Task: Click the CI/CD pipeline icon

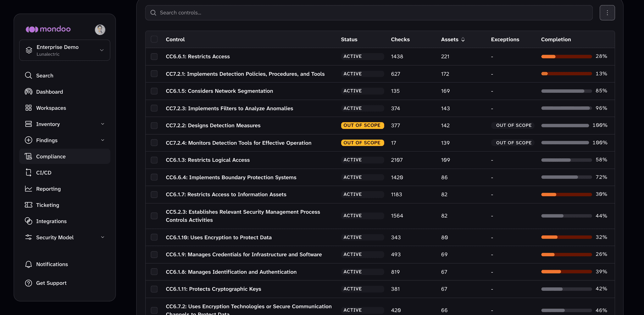Action: (29, 173)
